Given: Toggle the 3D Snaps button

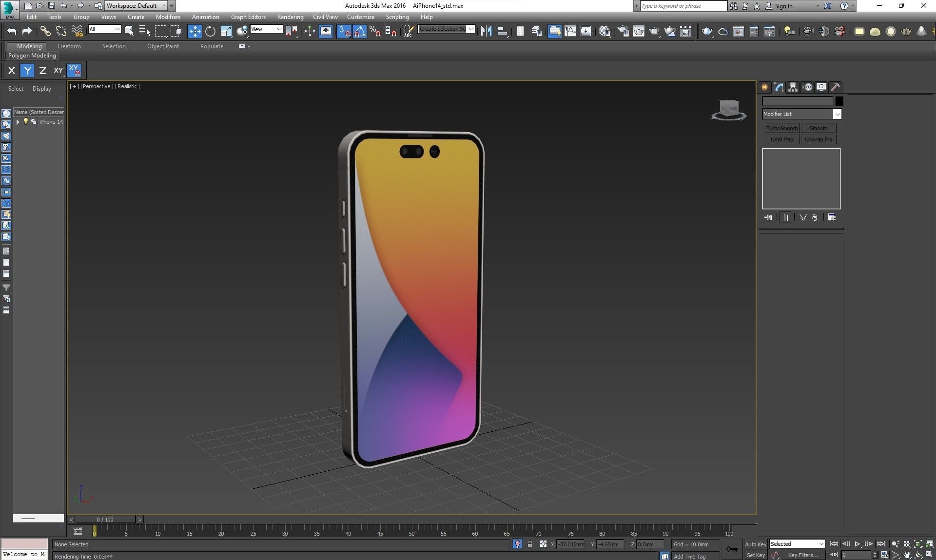Looking at the screenshot, I should (344, 31).
